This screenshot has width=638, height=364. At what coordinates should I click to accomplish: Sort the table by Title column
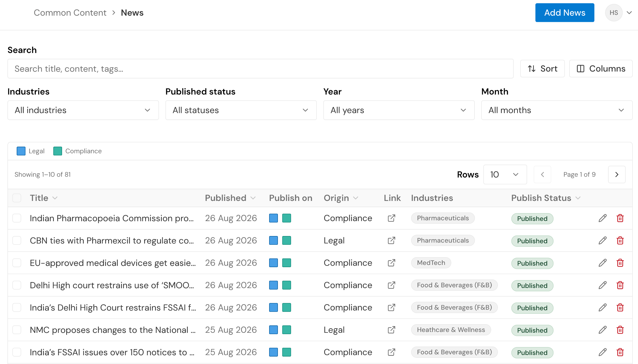pos(44,198)
